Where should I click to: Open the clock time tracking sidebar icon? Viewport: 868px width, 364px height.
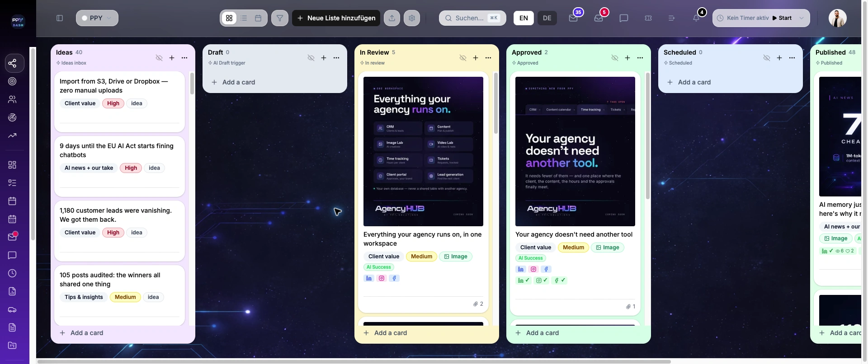12,273
